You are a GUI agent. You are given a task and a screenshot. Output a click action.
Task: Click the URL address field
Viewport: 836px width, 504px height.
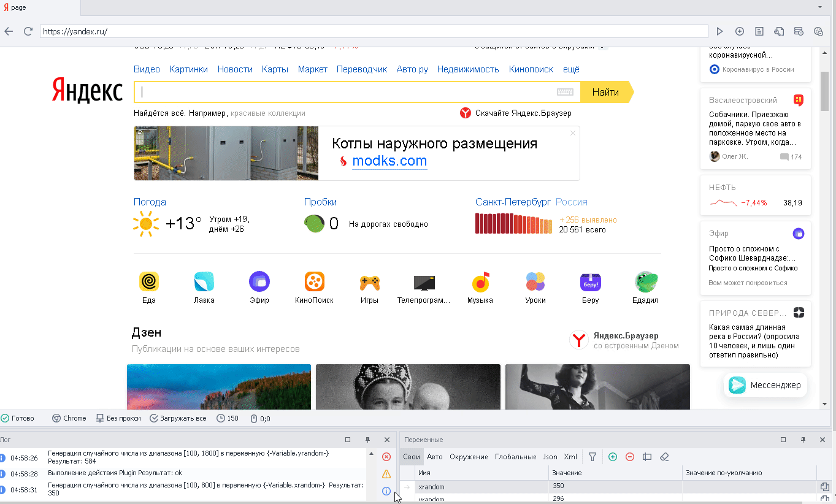coord(374,31)
